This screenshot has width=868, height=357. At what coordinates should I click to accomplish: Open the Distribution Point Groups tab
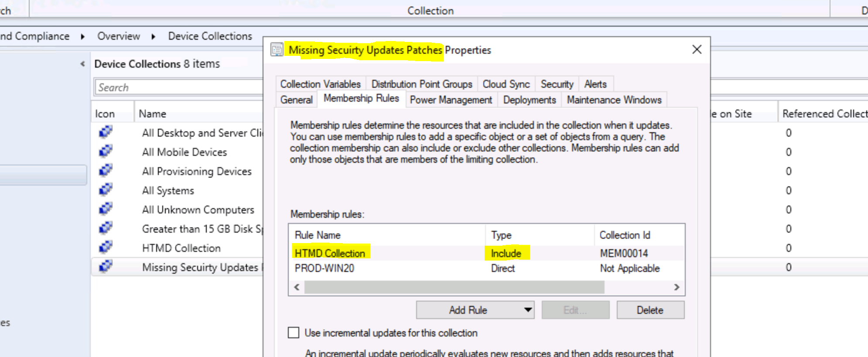pyautogui.click(x=422, y=84)
